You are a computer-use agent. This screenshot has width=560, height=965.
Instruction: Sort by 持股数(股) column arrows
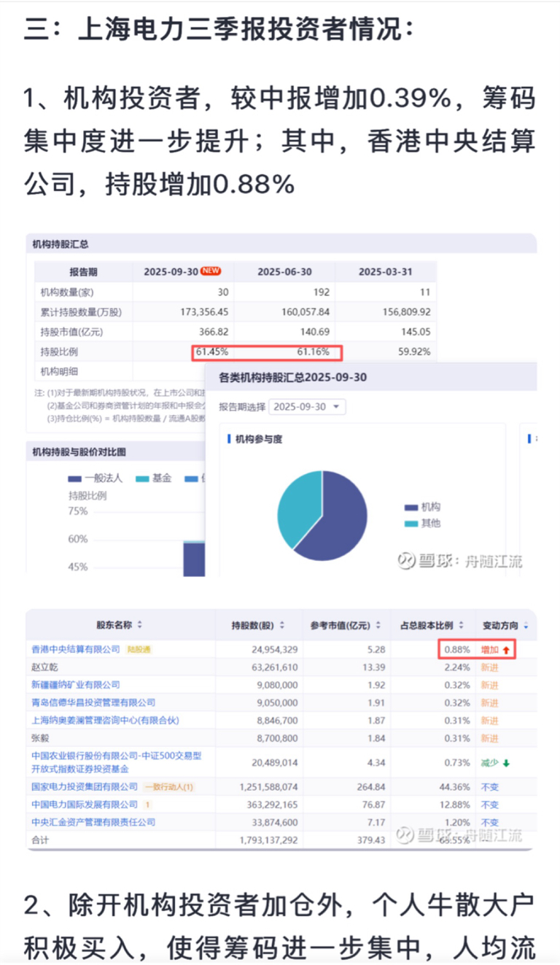[282, 625]
